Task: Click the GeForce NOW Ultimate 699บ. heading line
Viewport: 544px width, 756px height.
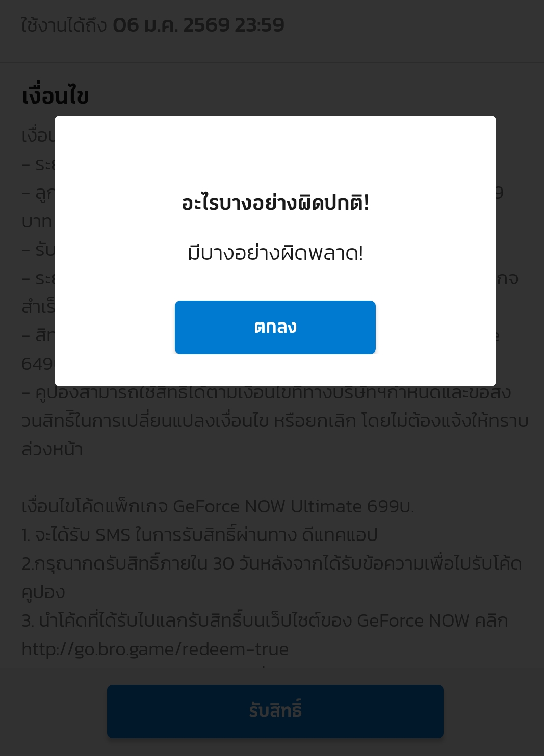Action: point(218,506)
